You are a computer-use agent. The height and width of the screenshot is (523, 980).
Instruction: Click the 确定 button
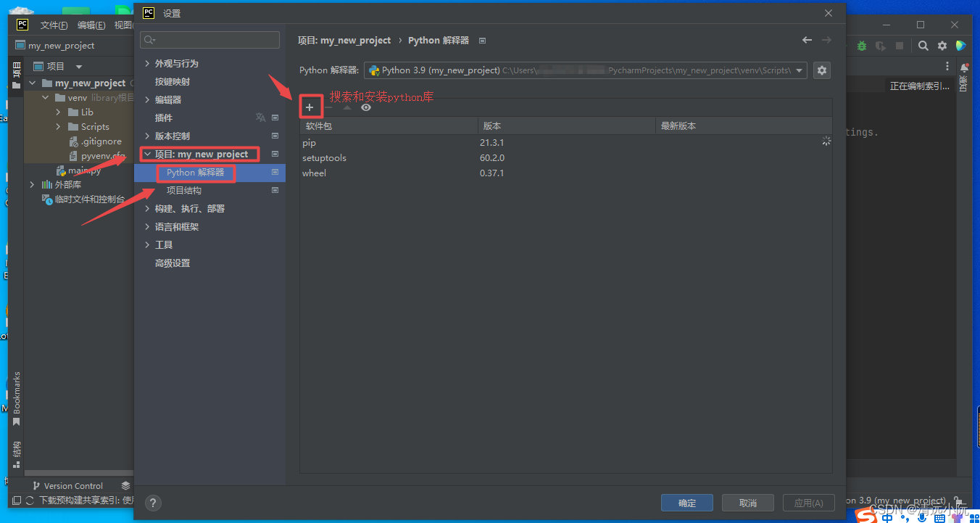pyautogui.click(x=687, y=503)
